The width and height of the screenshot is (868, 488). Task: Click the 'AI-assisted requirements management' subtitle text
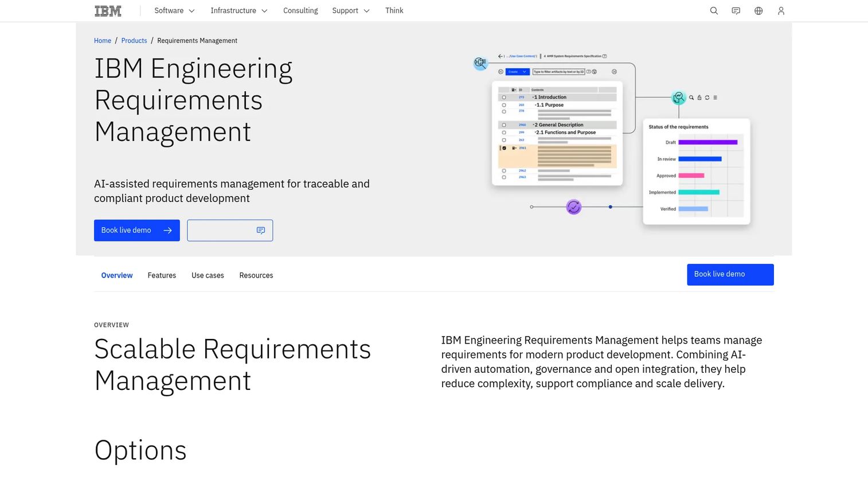(x=232, y=191)
